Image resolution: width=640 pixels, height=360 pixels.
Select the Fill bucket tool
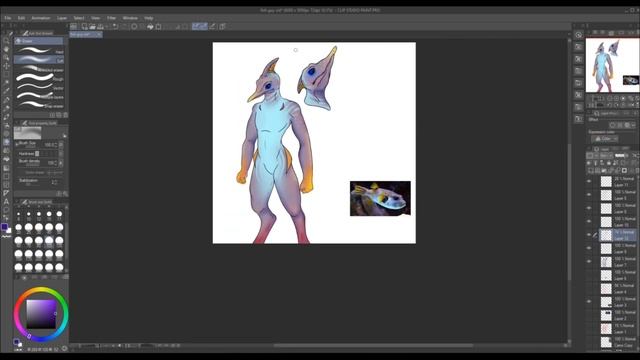pyautogui.click(x=6, y=160)
